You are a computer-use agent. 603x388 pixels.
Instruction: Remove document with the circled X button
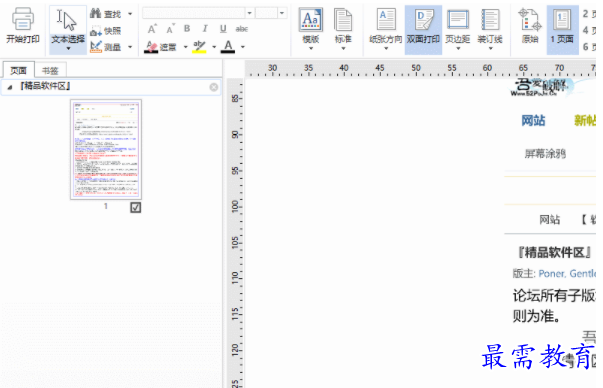coord(214,87)
